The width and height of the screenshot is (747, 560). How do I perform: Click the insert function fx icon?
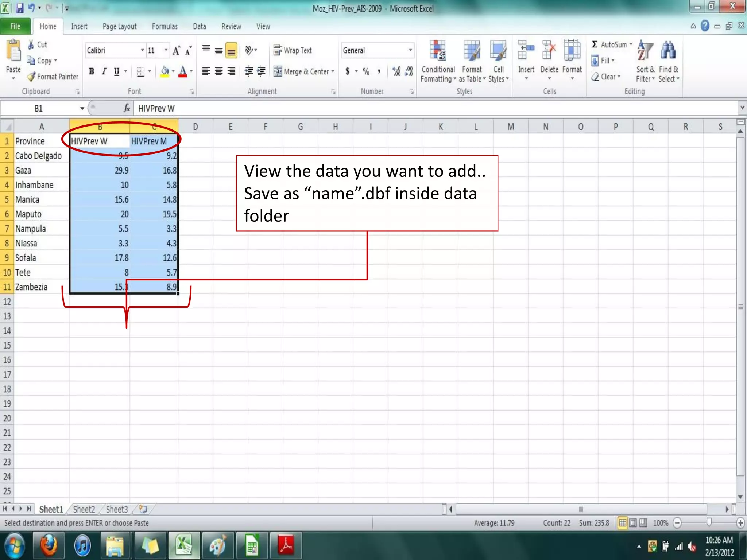pyautogui.click(x=127, y=108)
